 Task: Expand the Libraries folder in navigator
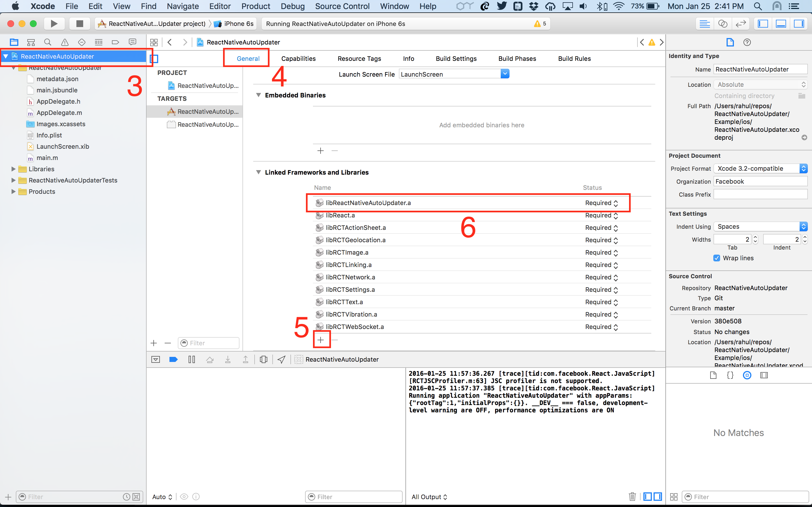click(x=13, y=169)
